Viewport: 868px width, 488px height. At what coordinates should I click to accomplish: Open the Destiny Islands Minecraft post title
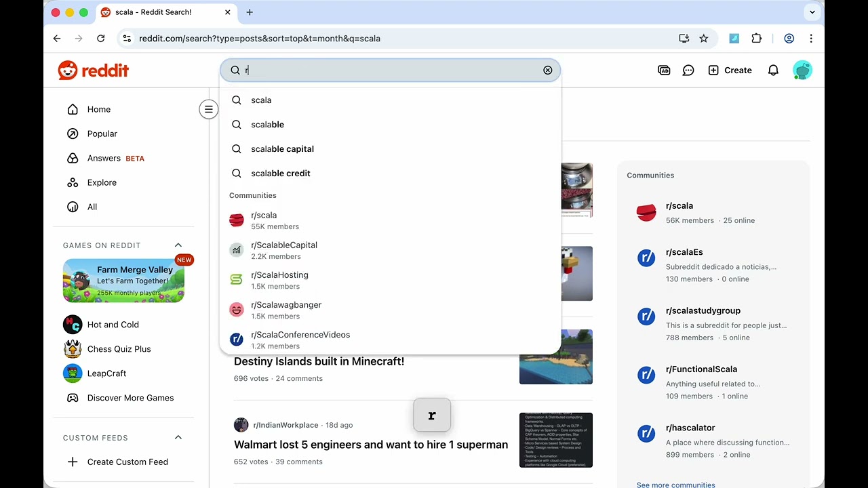pyautogui.click(x=319, y=362)
